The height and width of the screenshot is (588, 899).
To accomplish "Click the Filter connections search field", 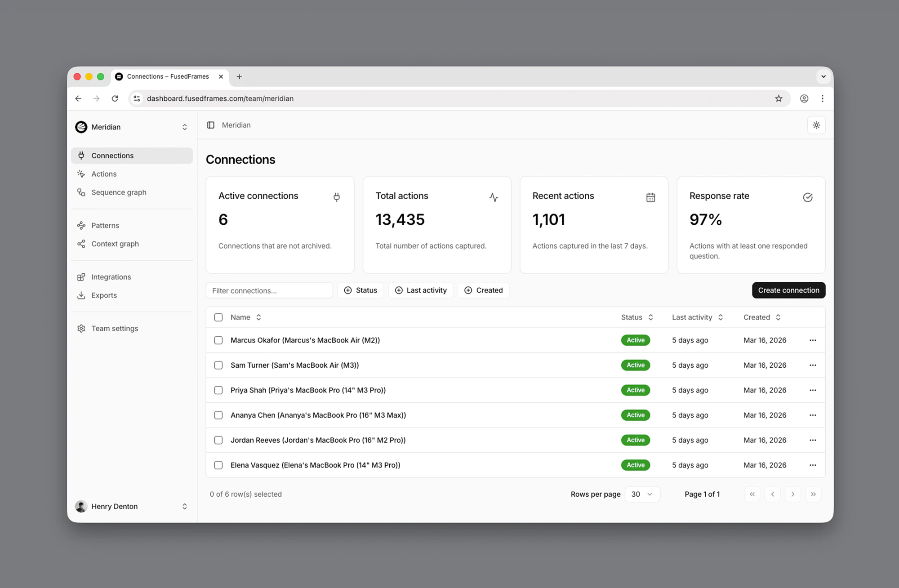I will [x=269, y=290].
